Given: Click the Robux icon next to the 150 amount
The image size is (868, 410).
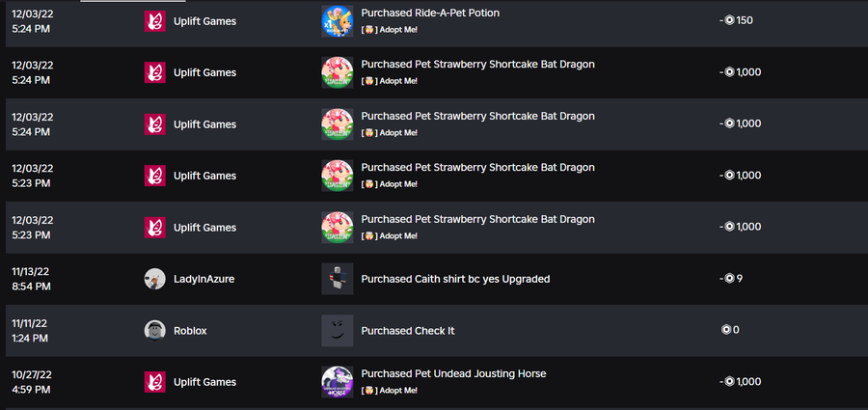Looking at the screenshot, I should point(730,20).
